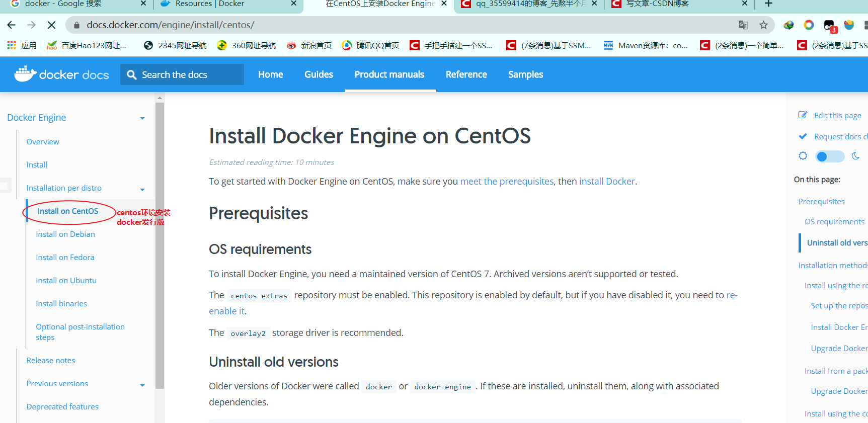This screenshot has width=868, height=423.
Task: Open the Chrome apps grid icon
Action: tap(12, 45)
